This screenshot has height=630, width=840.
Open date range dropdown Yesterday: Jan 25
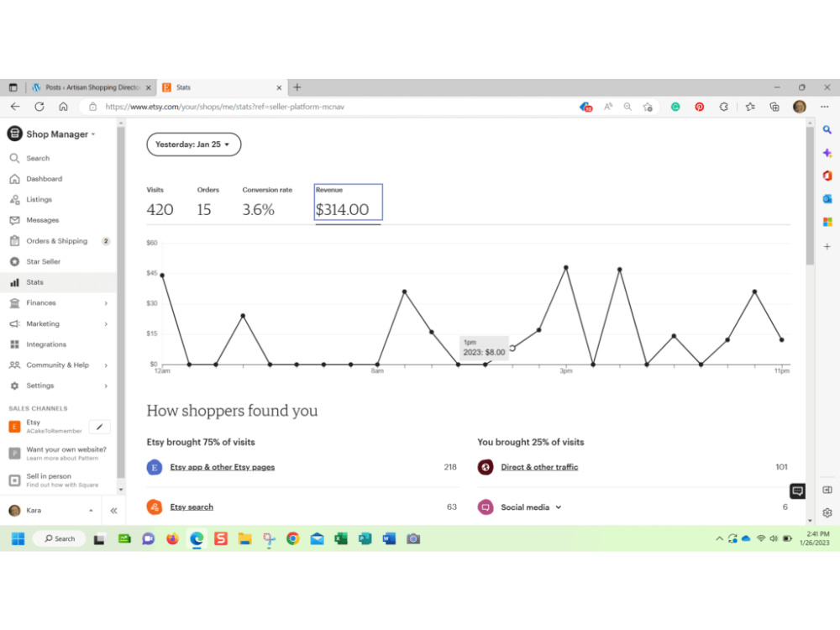click(x=193, y=144)
